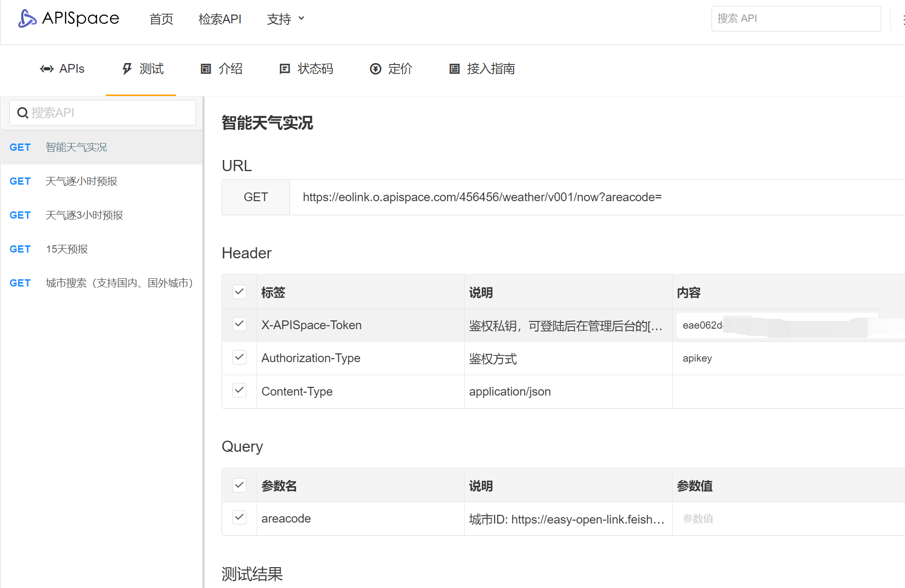The width and height of the screenshot is (905, 588).
Task: Select 检索API in the top navigation
Action: pyautogui.click(x=220, y=18)
